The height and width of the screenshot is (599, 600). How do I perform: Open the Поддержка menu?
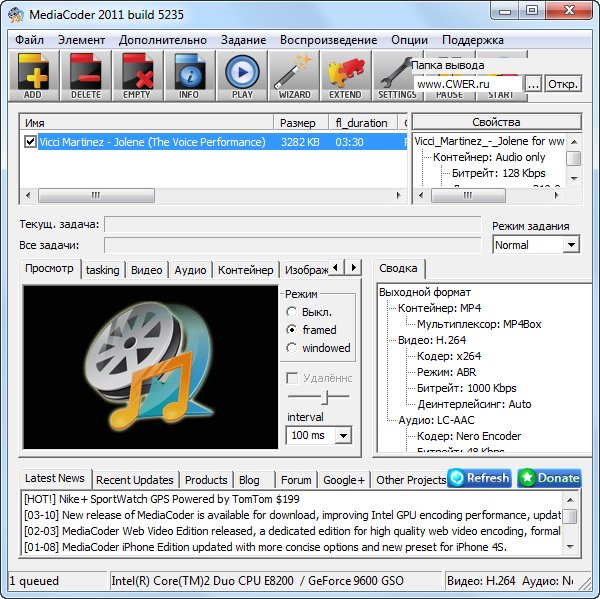pos(473,40)
